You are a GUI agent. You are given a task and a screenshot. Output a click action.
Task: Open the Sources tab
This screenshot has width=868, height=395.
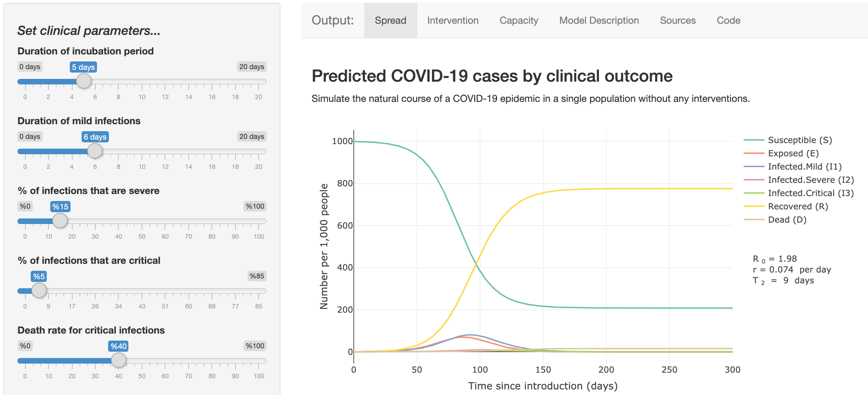[x=678, y=20]
